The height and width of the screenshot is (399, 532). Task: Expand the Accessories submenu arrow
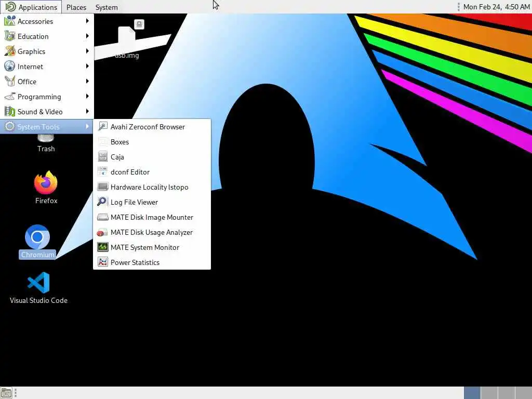87,21
